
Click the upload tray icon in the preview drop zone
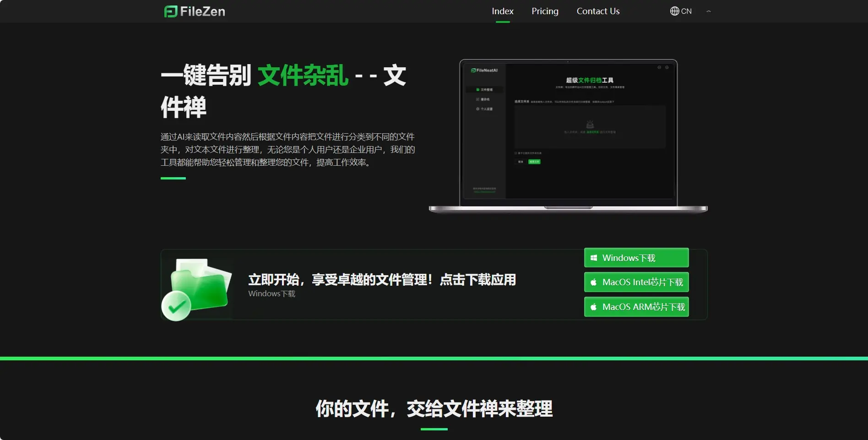click(590, 125)
